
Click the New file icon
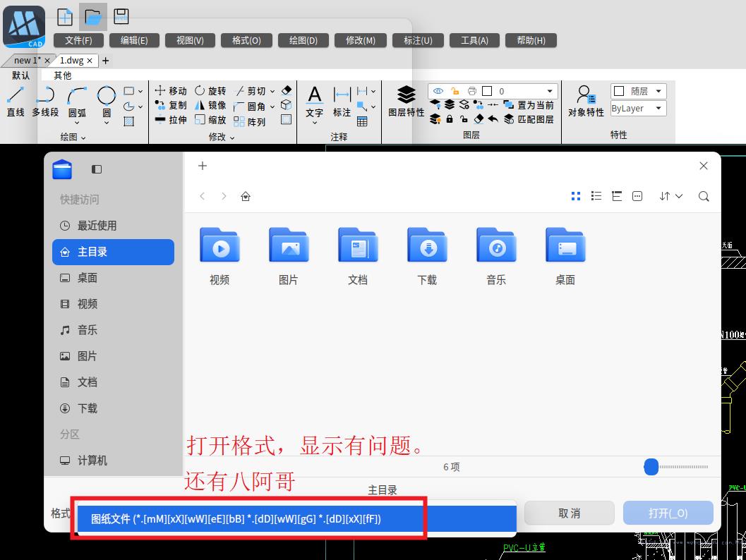[65, 17]
